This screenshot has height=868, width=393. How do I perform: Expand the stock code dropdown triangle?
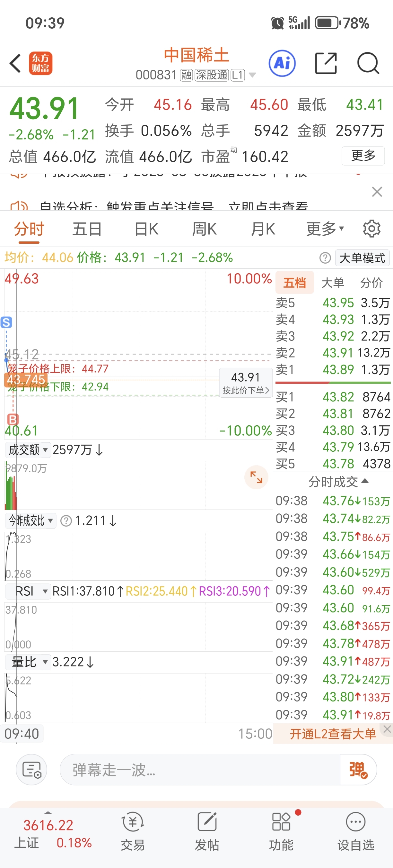tap(252, 75)
